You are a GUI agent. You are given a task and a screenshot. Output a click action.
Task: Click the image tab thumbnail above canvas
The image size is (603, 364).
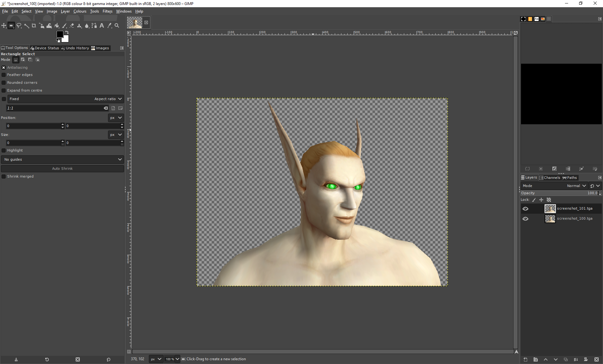click(x=135, y=23)
